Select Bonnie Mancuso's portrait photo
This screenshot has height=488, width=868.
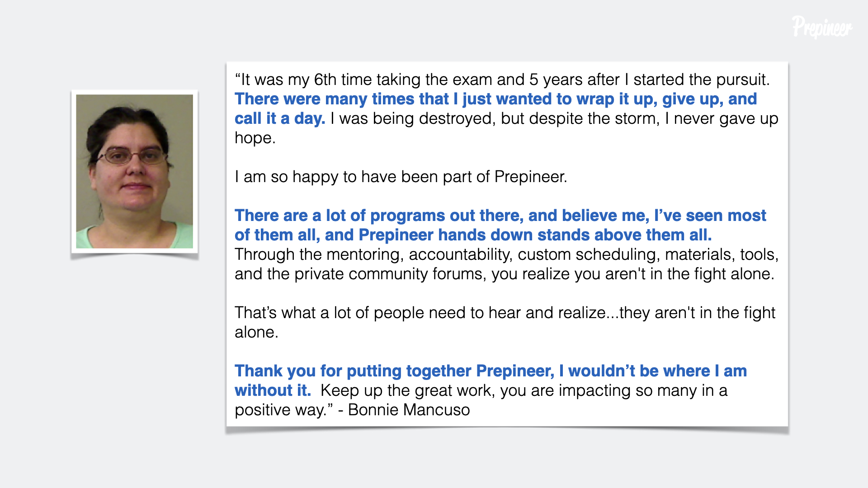[x=134, y=171]
